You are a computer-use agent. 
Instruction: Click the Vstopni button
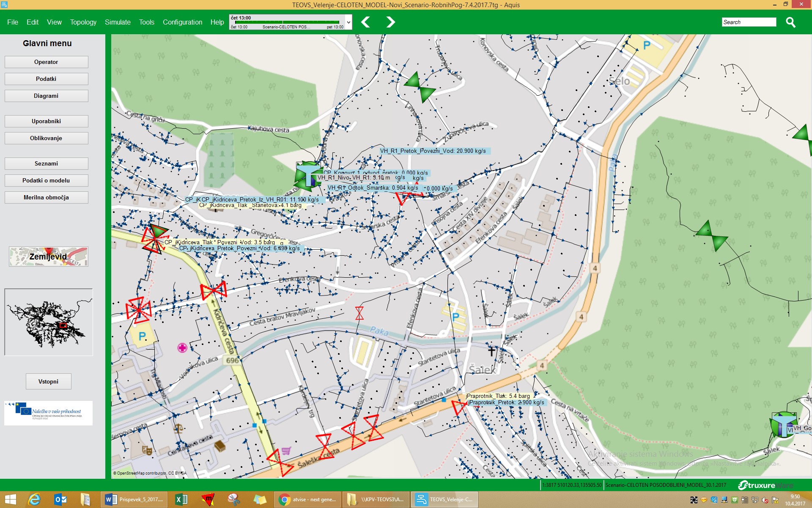click(48, 381)
